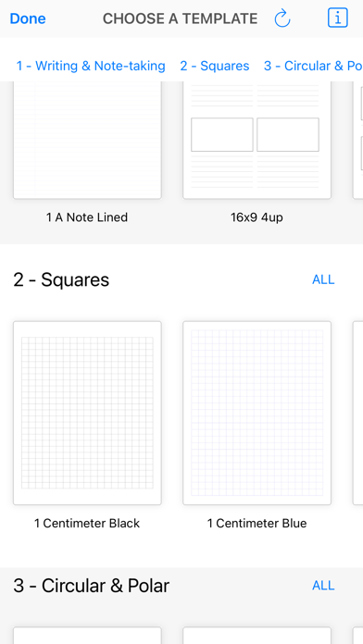Tap Done to close template chooser
The image size is (363, 644).
(28, 19)
